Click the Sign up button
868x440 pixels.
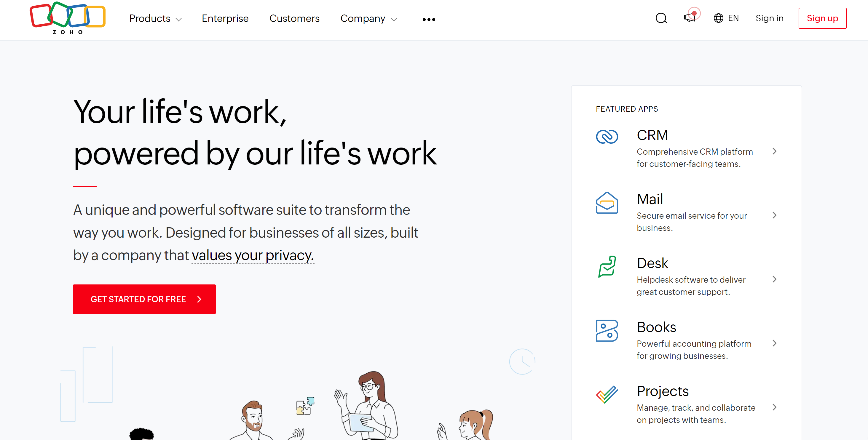(x=821, y=18)
